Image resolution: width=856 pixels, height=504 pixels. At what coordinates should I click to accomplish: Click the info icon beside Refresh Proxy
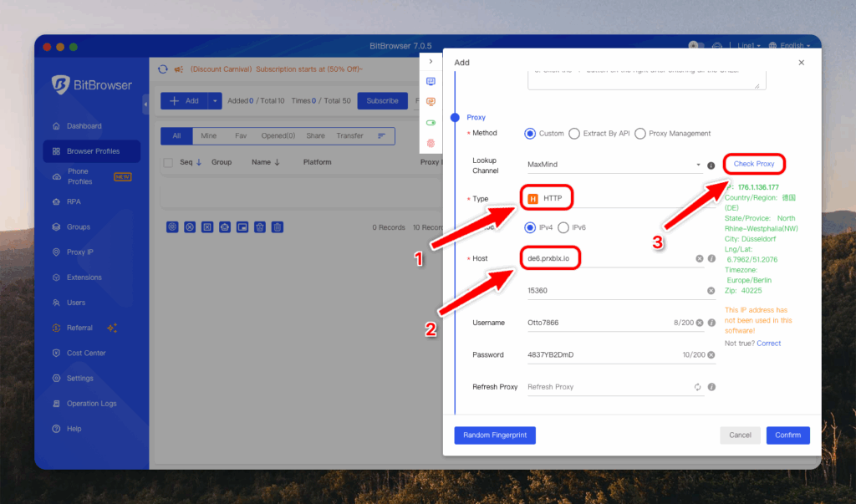(x=711, y=387)
